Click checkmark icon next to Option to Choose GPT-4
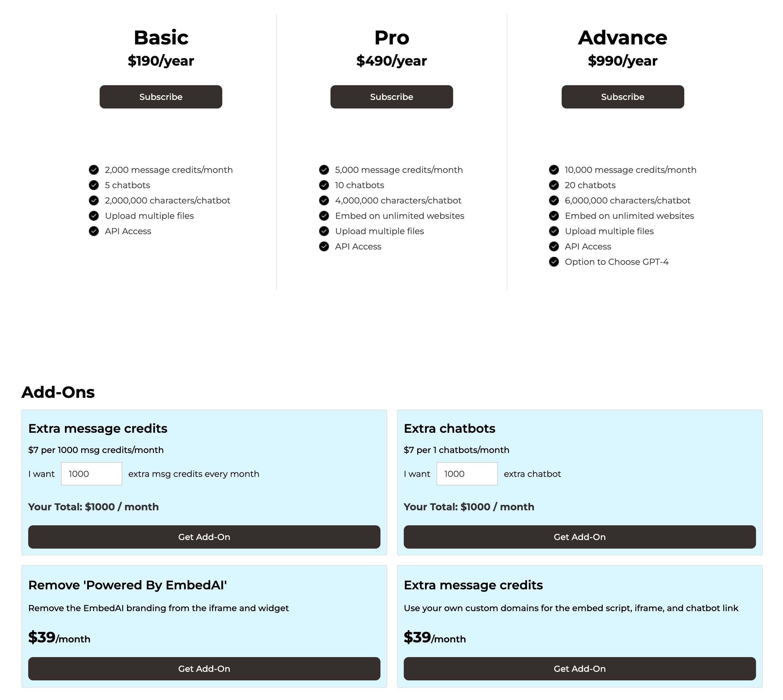Viewport: 783px width, 700px height. tap(555, 261)
